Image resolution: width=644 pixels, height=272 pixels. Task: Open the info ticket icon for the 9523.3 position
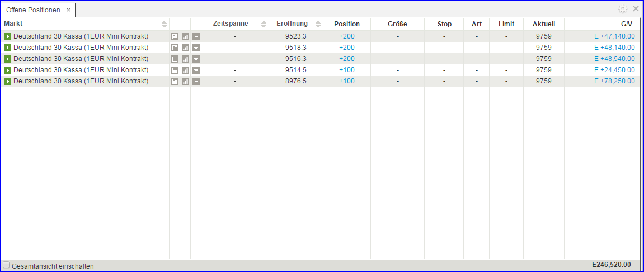pyautogui.click(x=175, y=36)
